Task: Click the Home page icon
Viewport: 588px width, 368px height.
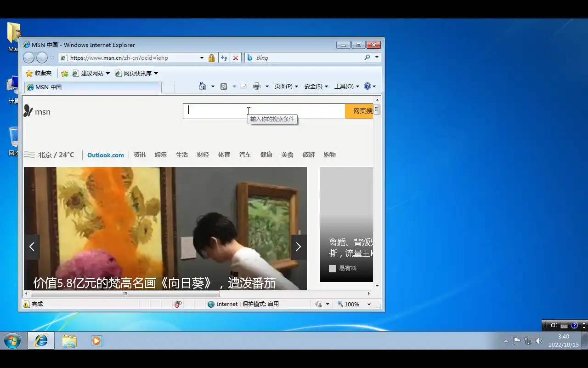Action: tap(203, 86)
